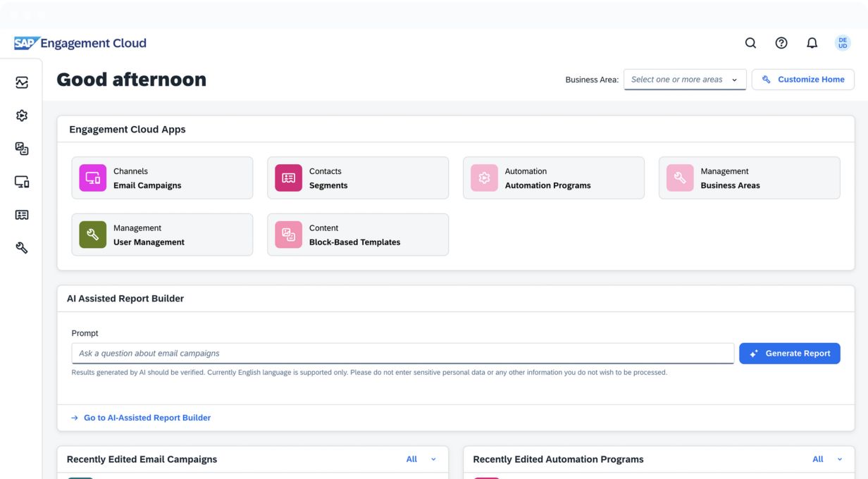Click the search magnifier icon in header
The height and width of the screenshot is (479, 868).
click(750, 43)
